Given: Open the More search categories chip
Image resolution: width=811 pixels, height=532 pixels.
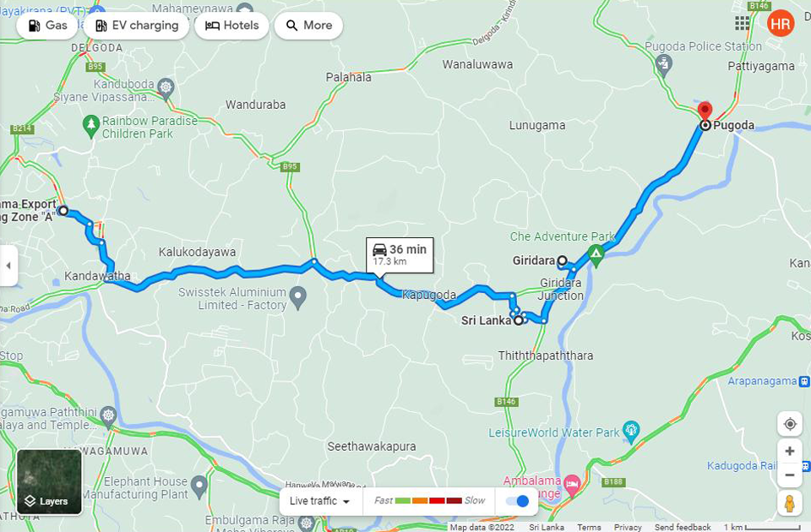Looking at the screenshot, I should pyautogui.click(x=309, y=25).
